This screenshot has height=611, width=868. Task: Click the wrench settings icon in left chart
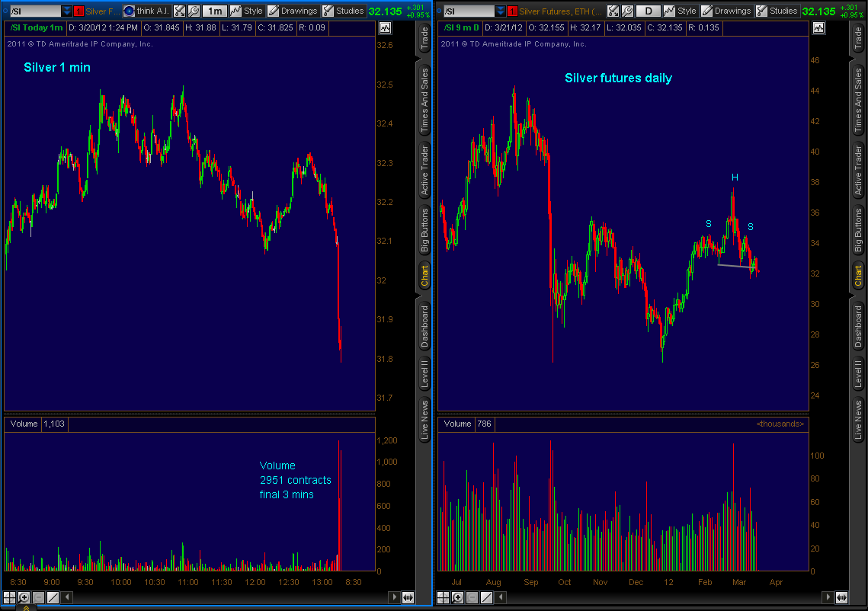[x=194, y=11]
